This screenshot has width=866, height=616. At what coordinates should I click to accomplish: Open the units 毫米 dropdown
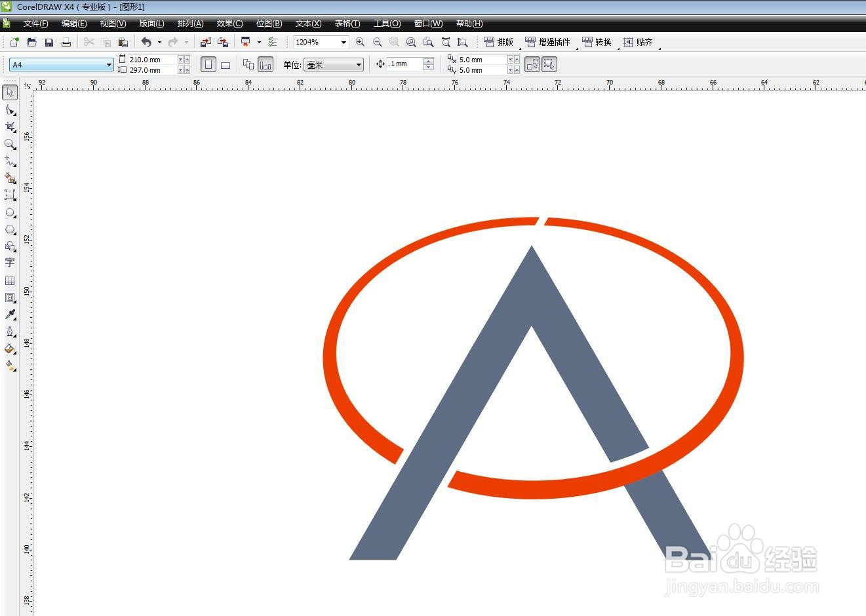point(359,65)
